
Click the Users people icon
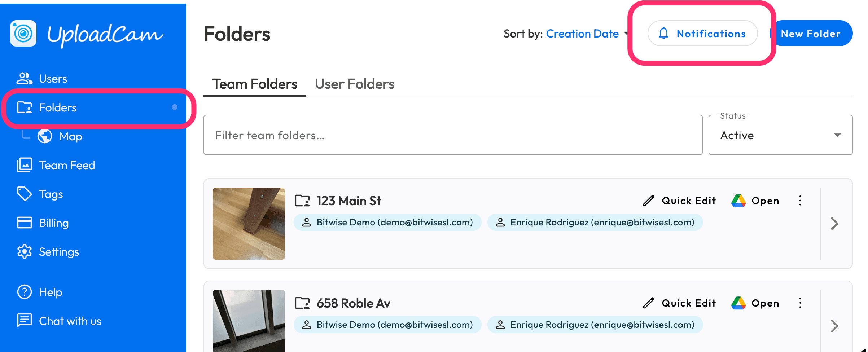click(x=25, y=79)
